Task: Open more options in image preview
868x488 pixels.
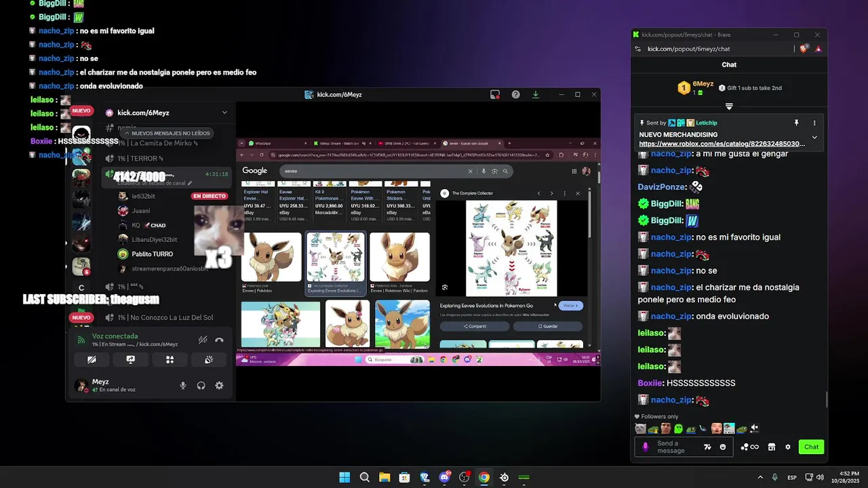Action: (564, 193)
